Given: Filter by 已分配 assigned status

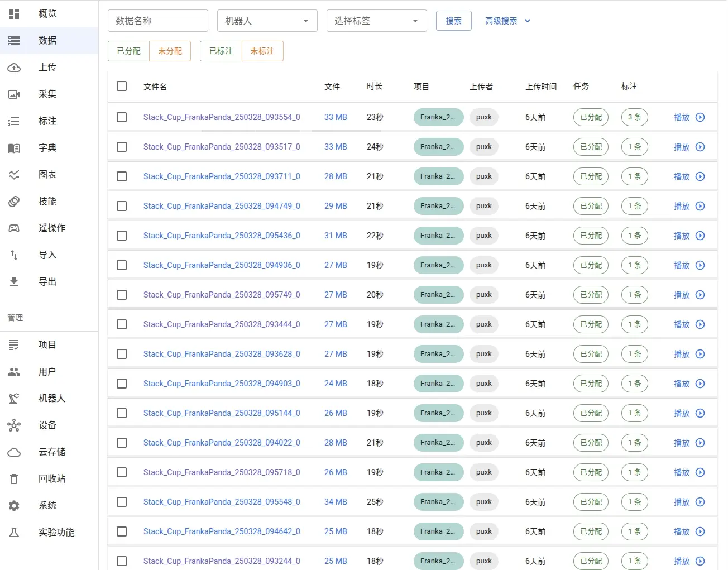Looking at the screenshot, I should pos(129,51).
